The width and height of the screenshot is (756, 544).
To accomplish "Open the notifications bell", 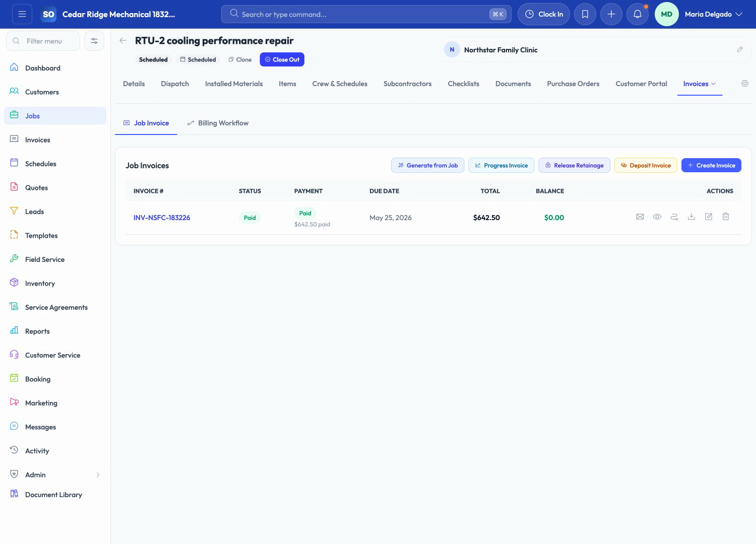I will pyautogui.click(x=638, y=14).
